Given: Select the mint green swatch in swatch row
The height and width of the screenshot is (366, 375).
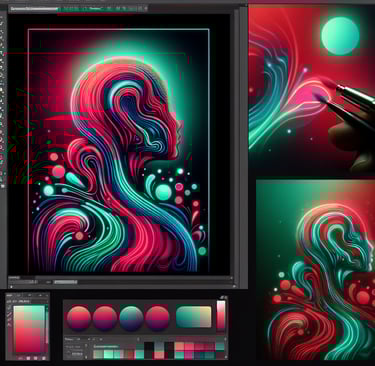Looking at the screenshot, I should coord(109,354).
